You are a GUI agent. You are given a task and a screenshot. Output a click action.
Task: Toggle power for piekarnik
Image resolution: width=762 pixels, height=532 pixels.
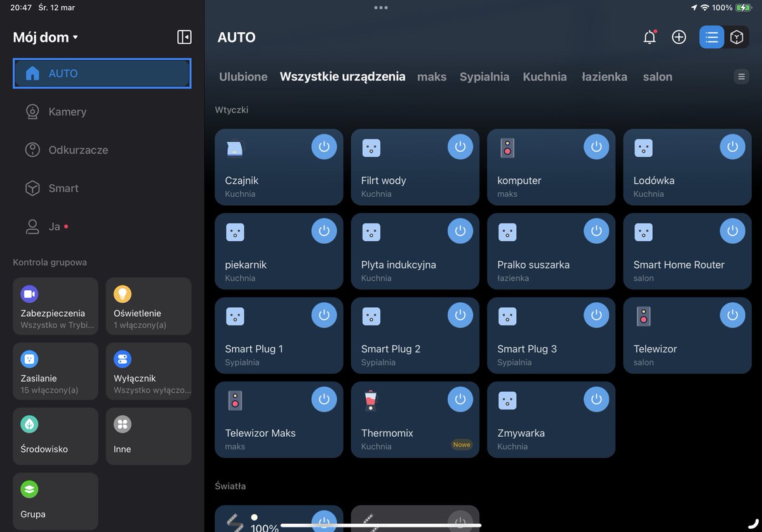coord(324,231)
